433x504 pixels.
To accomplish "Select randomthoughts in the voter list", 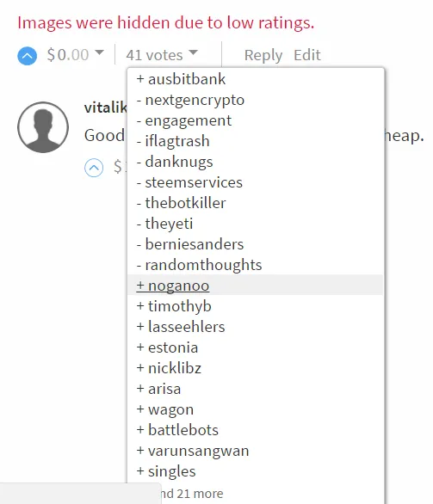I will click(x=199, y=265).
